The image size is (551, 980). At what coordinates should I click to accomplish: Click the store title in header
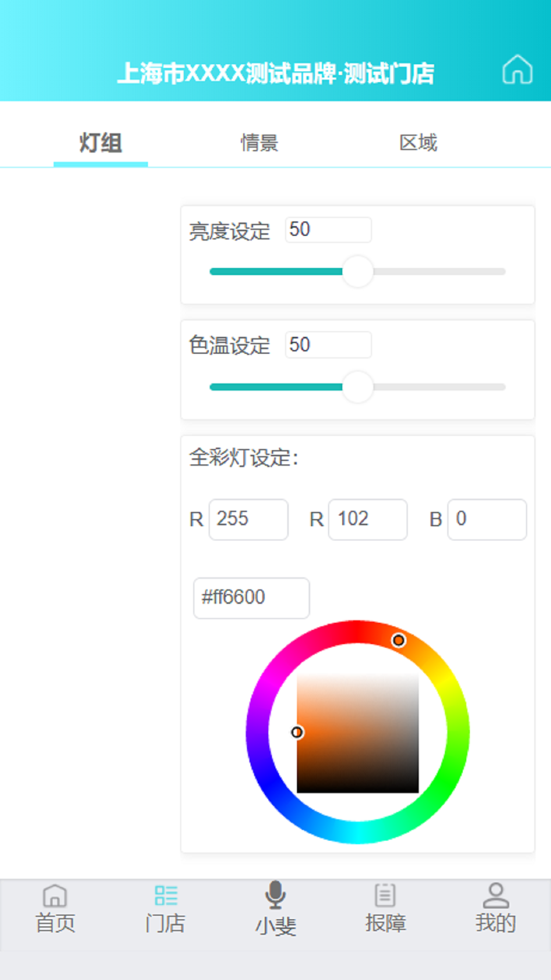point(275,73)
